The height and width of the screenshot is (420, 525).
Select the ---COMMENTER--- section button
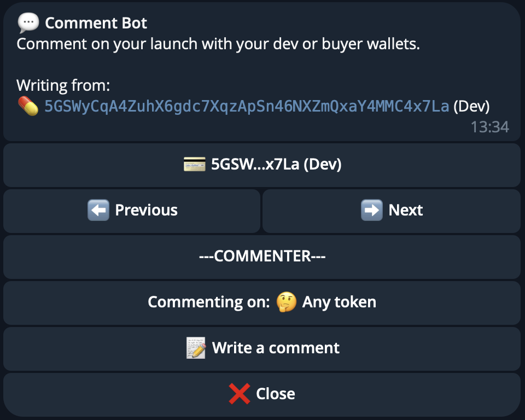pos(262,256)
